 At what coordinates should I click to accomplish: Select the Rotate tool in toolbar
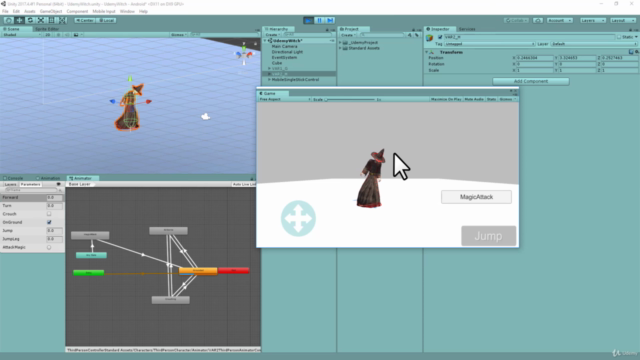click(x=30, y=20)
